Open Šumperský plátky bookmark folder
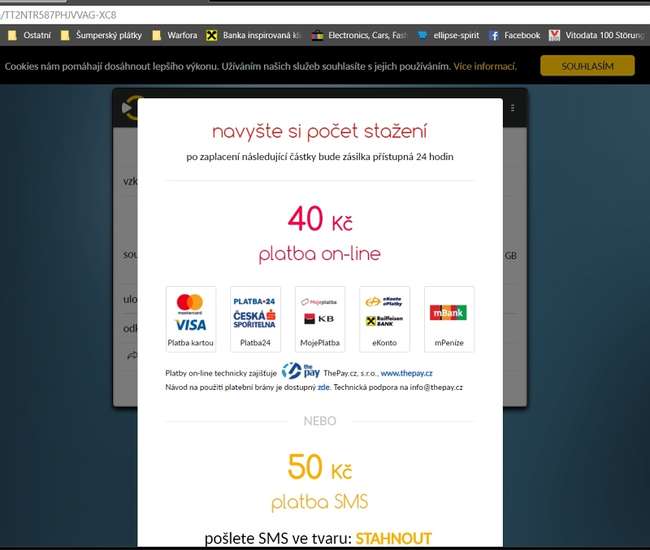The height and width of the screenshot is (550, 650). (x=102, y=35)
